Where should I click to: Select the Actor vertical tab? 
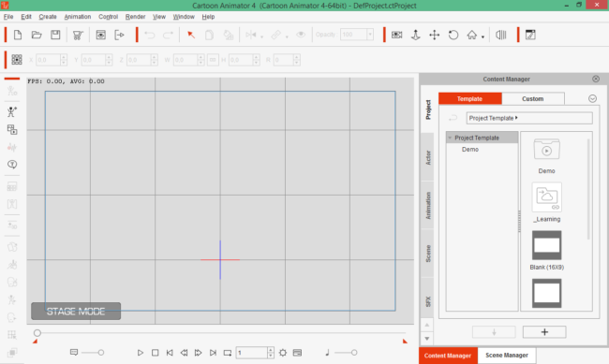coord(427,157)
